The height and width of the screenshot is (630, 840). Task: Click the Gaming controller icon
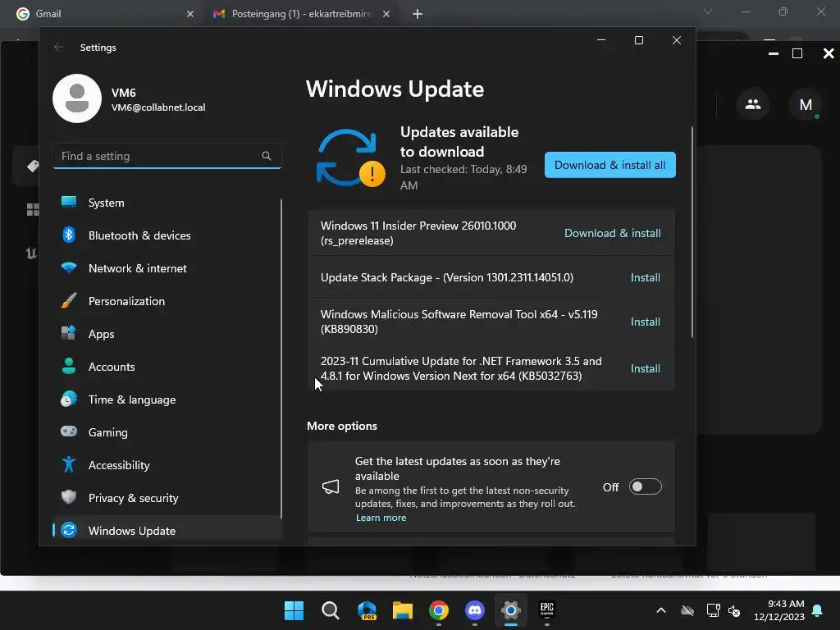[69, 431]
